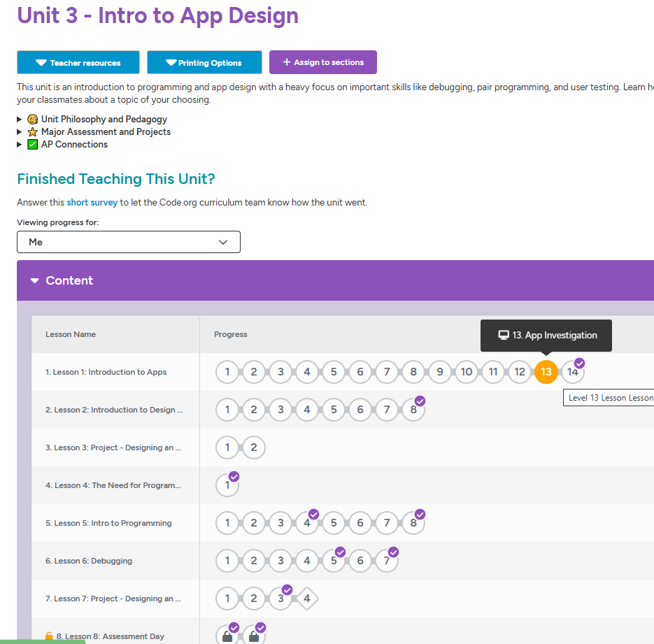Screen dimensions: 654x644
Task: Select level 2 in Lesson 3 row
Action: tap(254, 448)
